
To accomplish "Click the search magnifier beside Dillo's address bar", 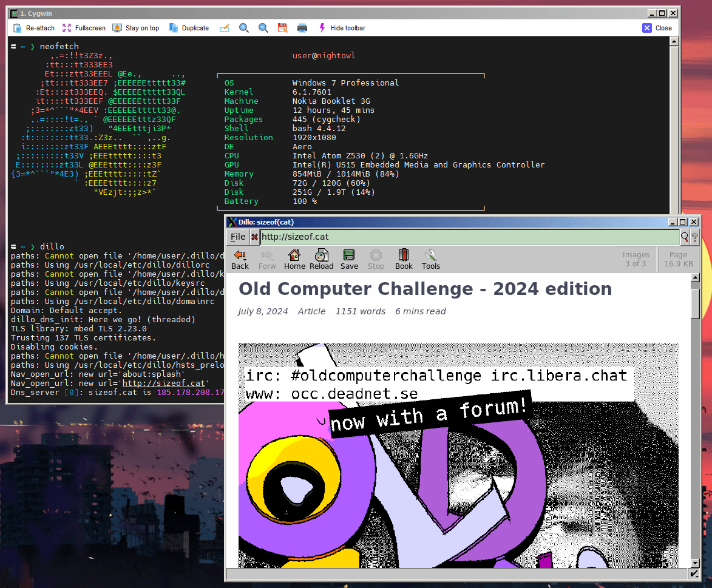I will tap(685, 237).
